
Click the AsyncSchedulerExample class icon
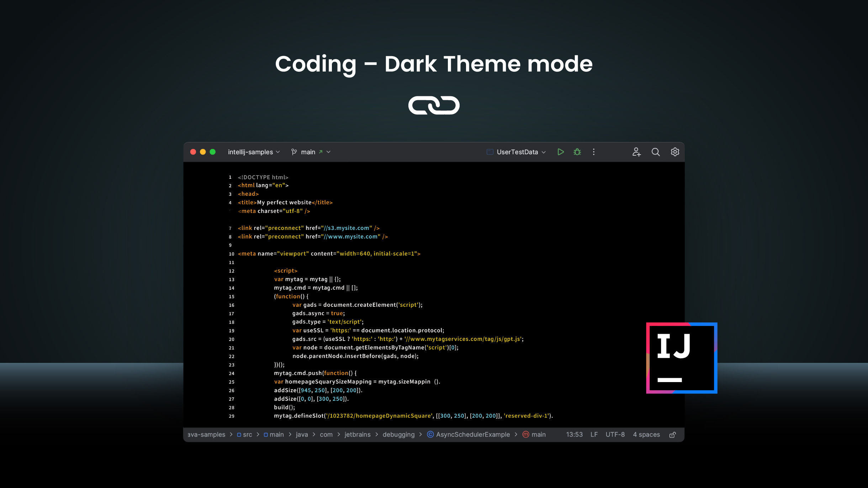(430, 434)
